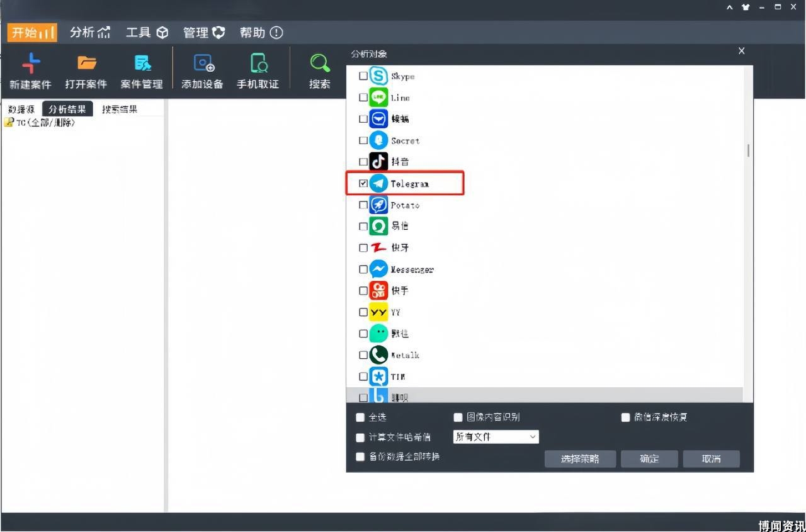Open the 开始 menu tab
The image size is (806, 532).
click(32, 33)
